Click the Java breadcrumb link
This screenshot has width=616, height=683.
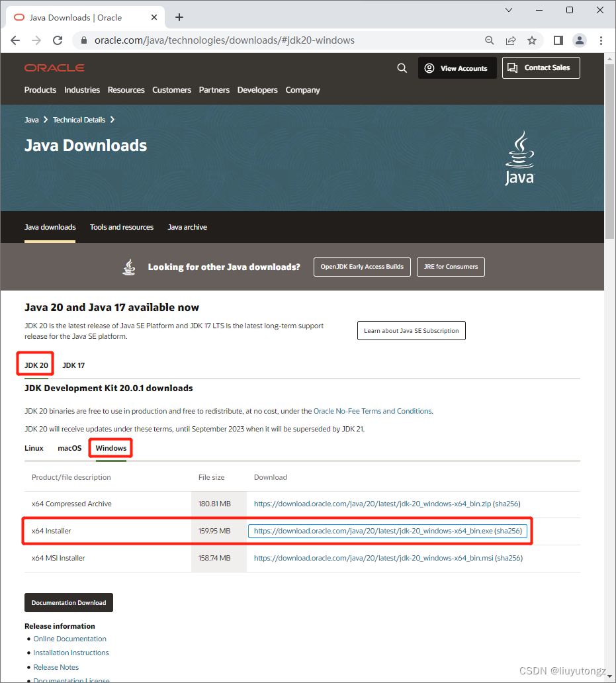coord(31,120)
